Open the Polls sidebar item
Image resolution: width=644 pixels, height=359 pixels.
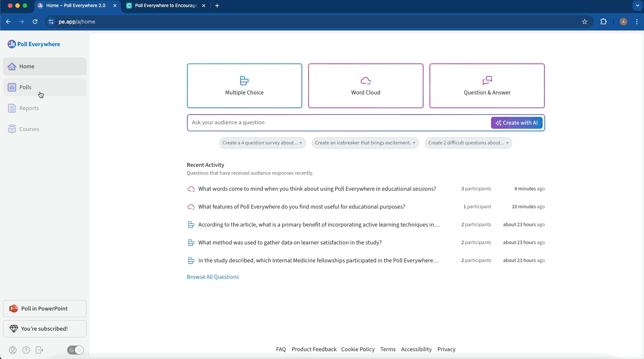(x=45, y=87)
